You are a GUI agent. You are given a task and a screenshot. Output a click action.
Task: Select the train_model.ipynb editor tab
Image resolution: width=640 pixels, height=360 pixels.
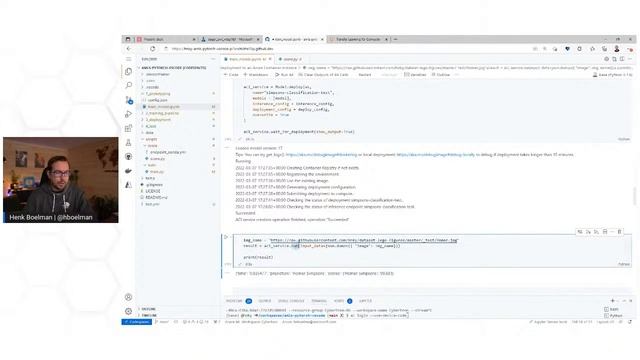coord(247,59)
